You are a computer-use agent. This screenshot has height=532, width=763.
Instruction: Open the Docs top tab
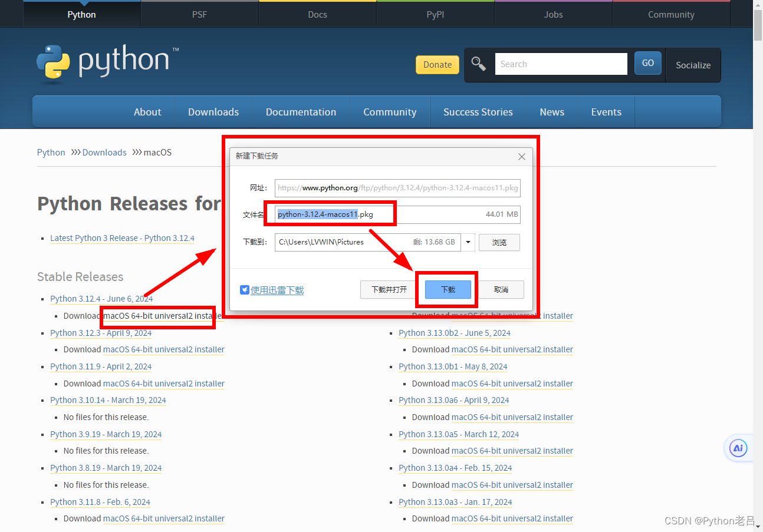click(x=318, y=15)
